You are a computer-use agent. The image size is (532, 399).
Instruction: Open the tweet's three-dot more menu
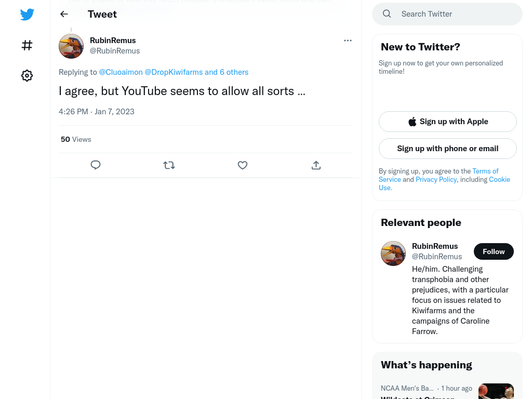point(348,41)
